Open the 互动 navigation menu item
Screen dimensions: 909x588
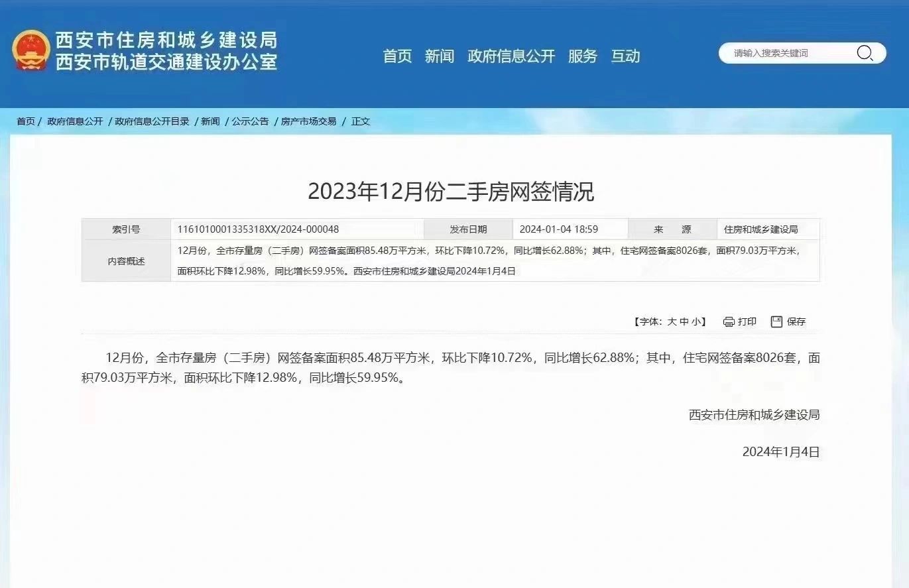pyautogui.click(x=625, y=56)
